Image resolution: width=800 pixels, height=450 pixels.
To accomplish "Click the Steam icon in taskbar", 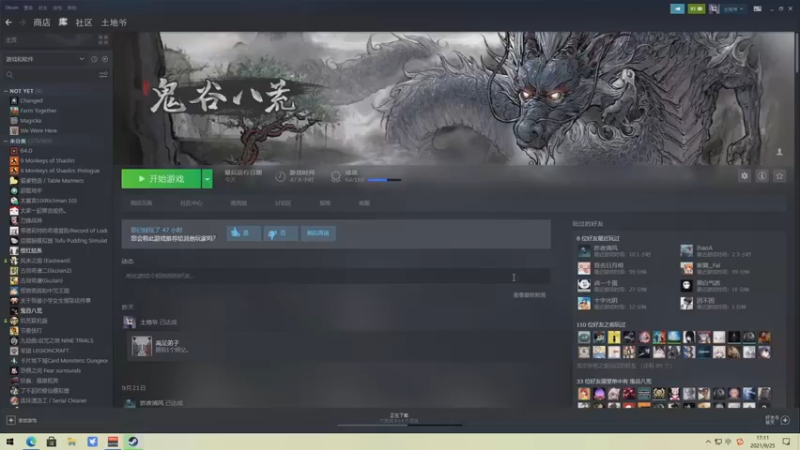I will pos(133,441).
